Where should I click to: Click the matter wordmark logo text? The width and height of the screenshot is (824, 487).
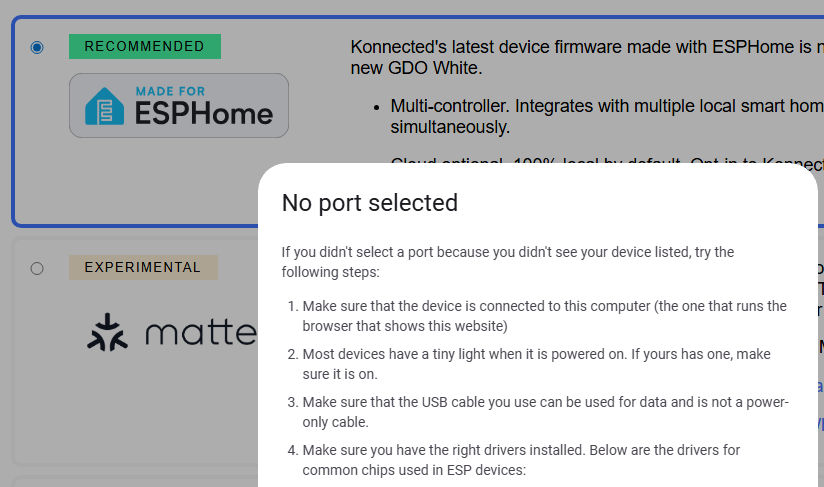200,332
